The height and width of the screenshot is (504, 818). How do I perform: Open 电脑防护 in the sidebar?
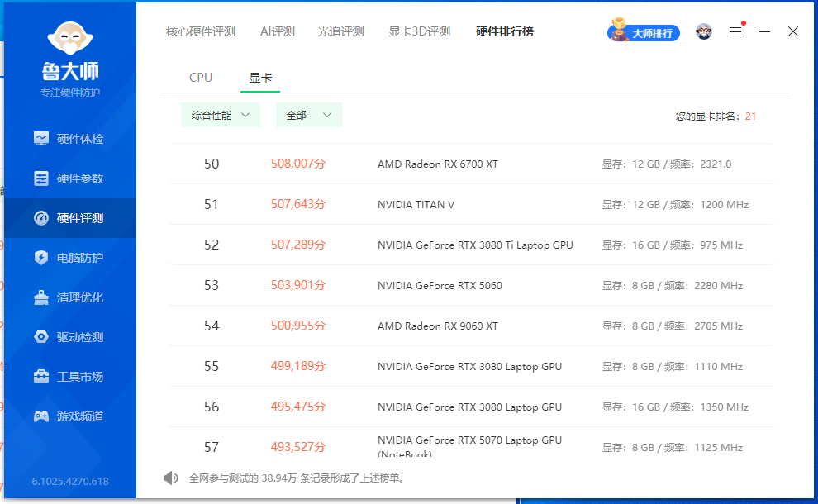pos(70,258)
